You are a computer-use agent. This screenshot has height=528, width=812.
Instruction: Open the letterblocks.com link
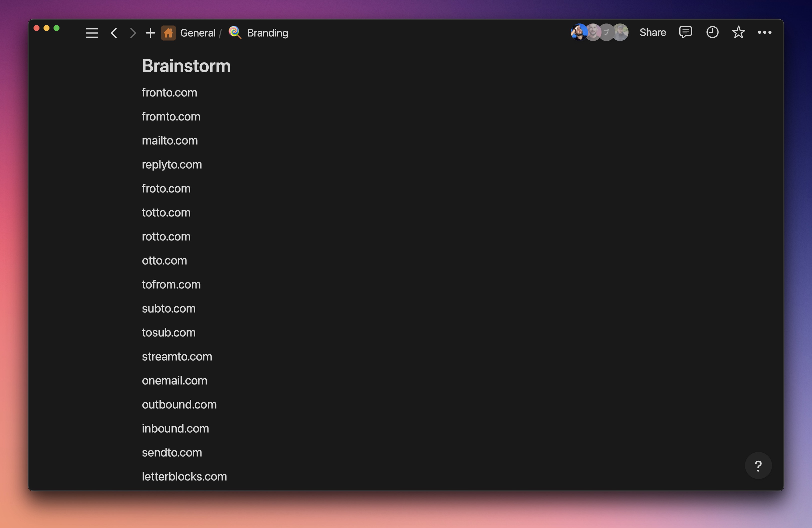[184, 476]
